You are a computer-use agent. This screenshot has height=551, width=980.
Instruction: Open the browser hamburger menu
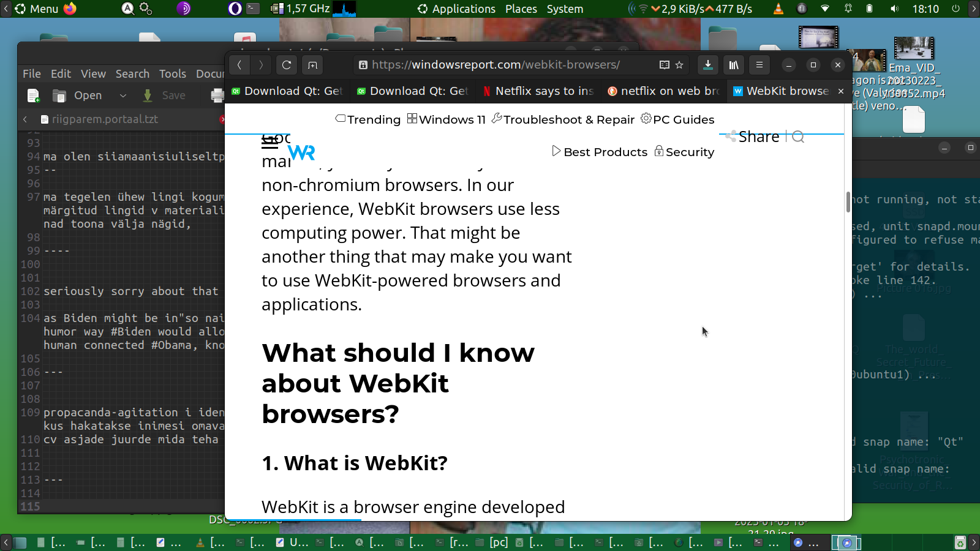(759, 65)
